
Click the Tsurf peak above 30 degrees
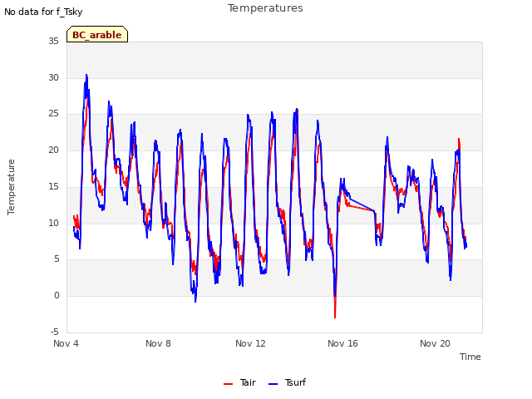click(86, 76)
